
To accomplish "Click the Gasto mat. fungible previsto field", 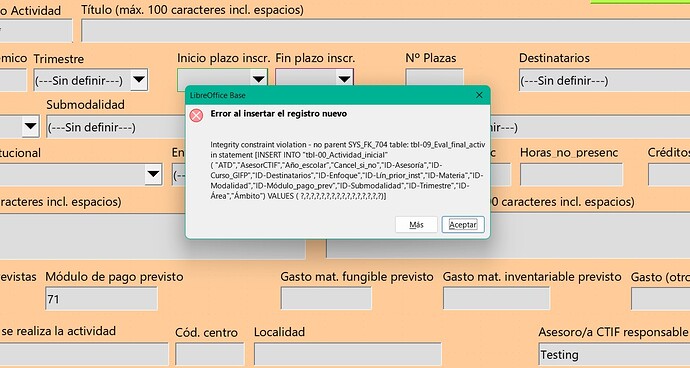I will tap(326, 298).
